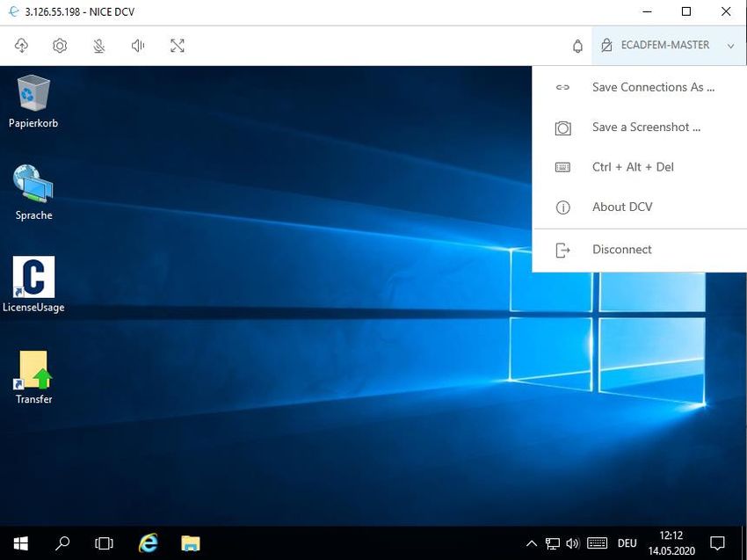Image resolution: width=747 pixels, height=560 pixels.
Task: Collapse the ECADFEM-MASTER session dropdown
Action: (669, 46)
